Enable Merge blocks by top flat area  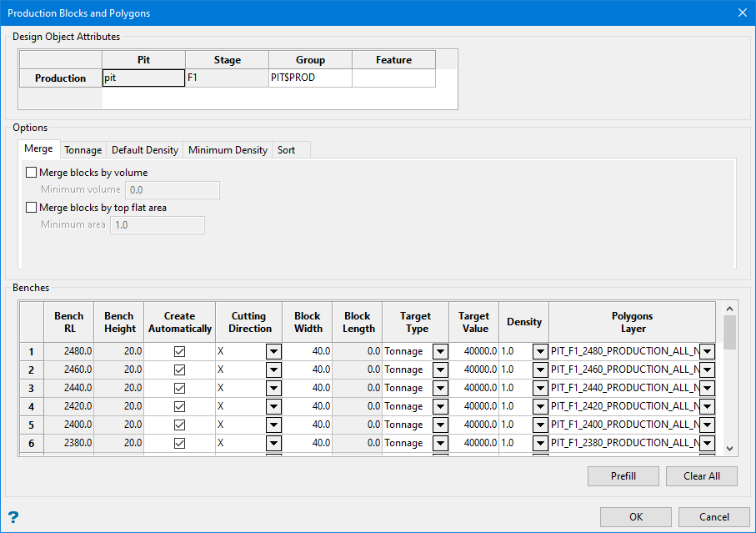pos(33,208)
